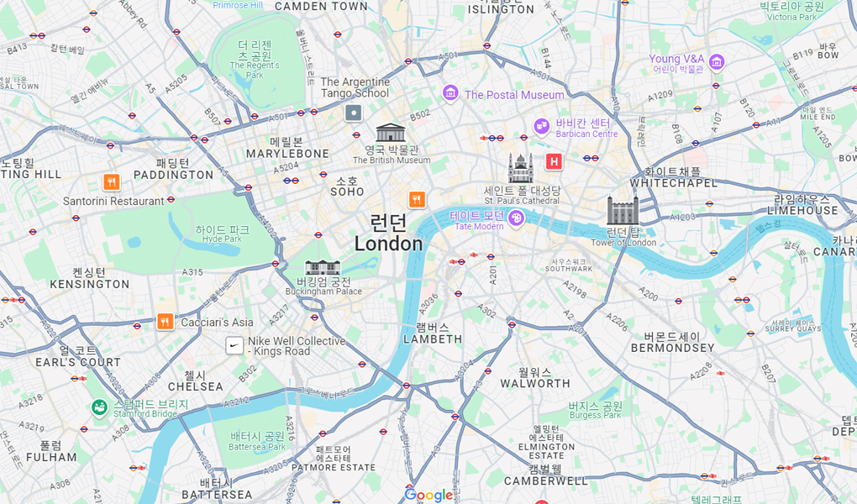The width and height of the screenshot is (857, 504).
Task: Select St. Paul's Cathedral landmark icon
Action: coord(520,168)
